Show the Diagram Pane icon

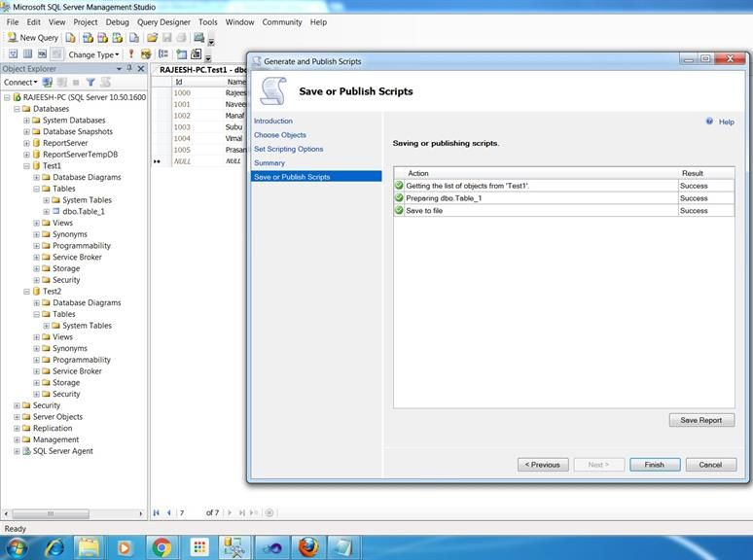pyautogui.click(x=13, y=54)
